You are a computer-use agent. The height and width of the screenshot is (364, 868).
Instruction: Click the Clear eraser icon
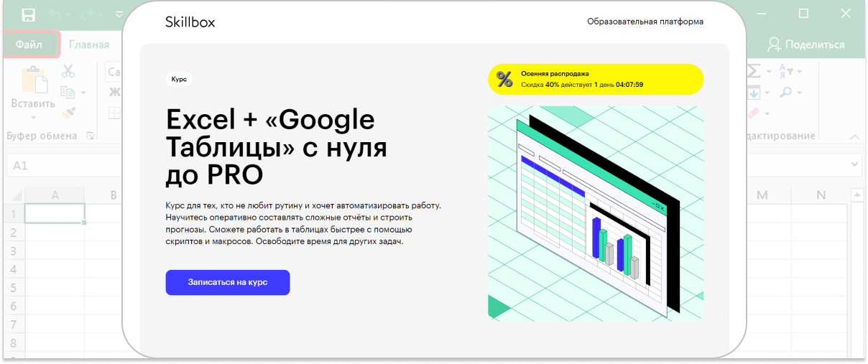coord(753,113)
